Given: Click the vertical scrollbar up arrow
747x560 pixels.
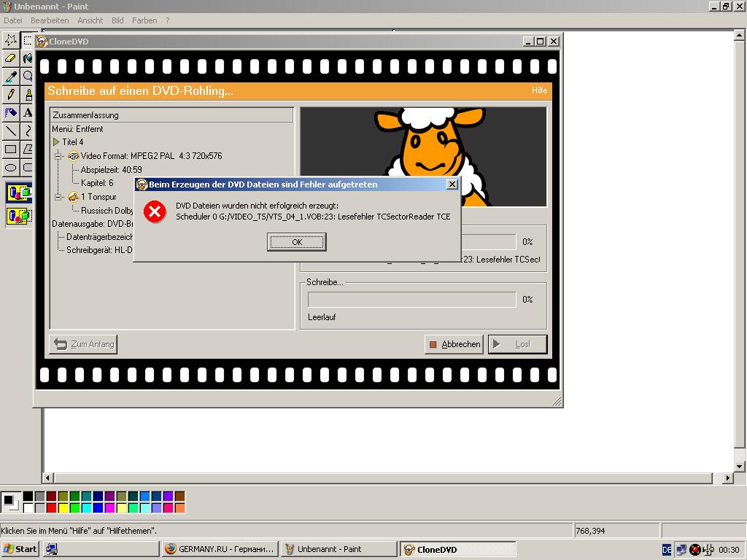Looking at the screenshot, I should 739,35.
